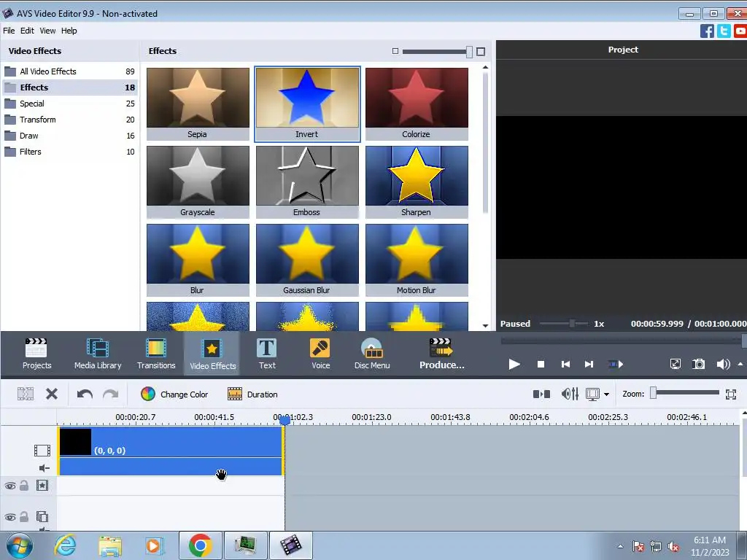Image resolution: width=747 pixels, height=560 pixels.
Task: Select the Sharpen effect thumbnail
Action: click(x=417, y=182)
